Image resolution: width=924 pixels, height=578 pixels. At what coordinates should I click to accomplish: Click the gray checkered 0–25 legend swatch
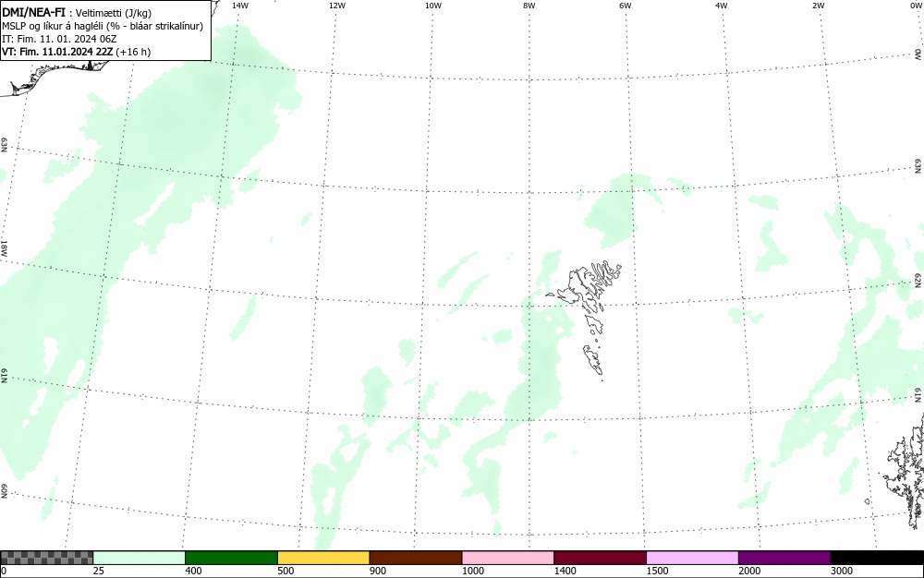point(46,558)
